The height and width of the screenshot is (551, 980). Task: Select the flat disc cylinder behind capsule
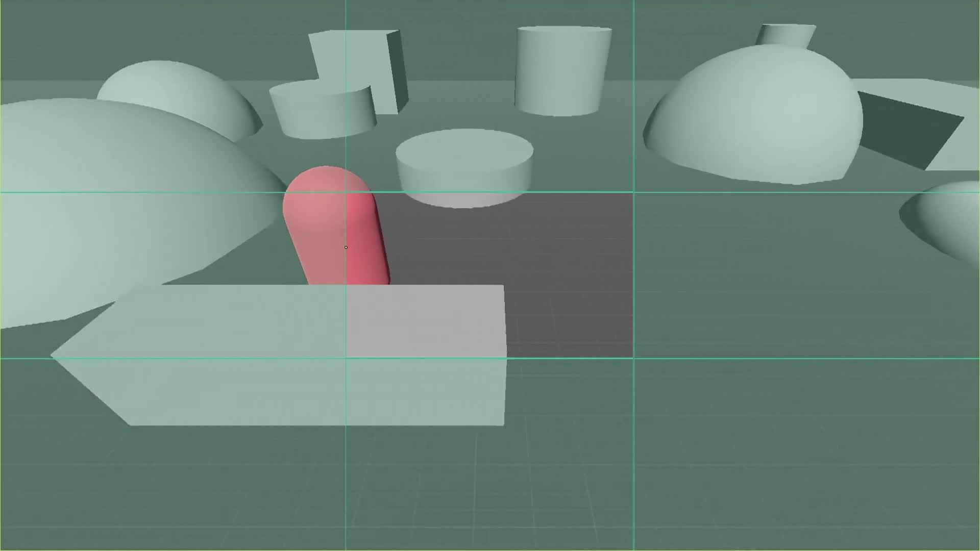(464, 153)
